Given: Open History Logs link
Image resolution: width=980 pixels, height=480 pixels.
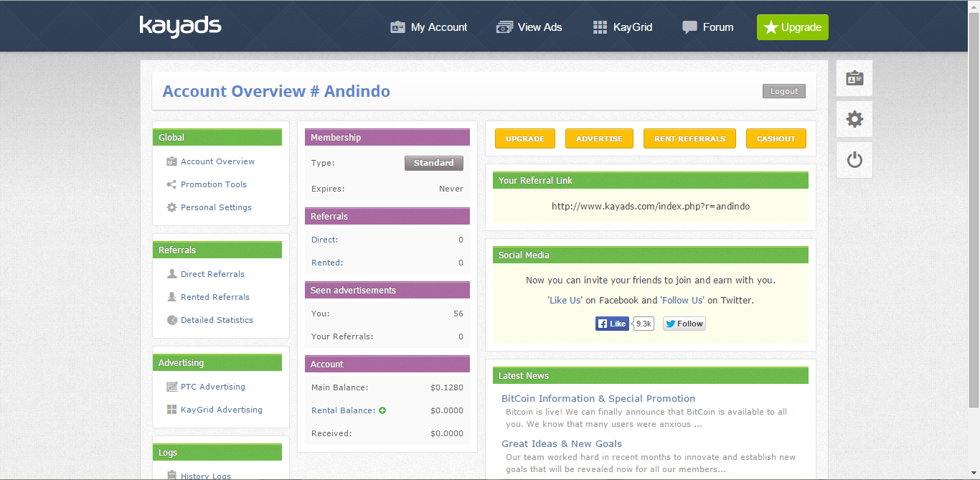Looking at the screenshot, I should (206, 476).
